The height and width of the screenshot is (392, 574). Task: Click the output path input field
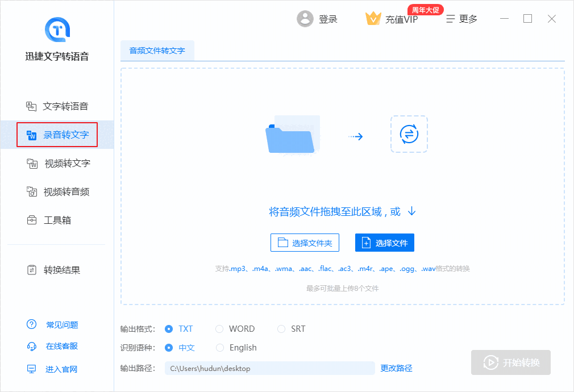click(x=267, y=368)
